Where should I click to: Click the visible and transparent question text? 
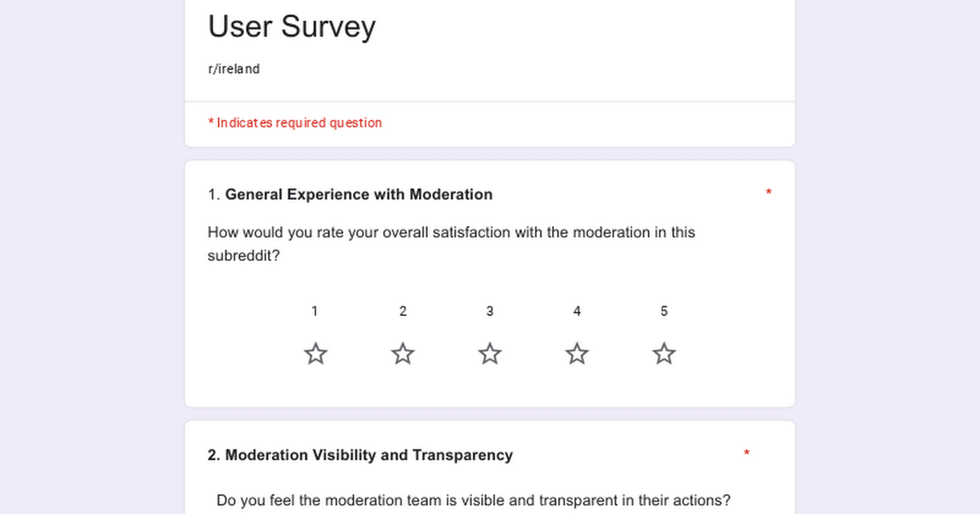tap(474, 500)
